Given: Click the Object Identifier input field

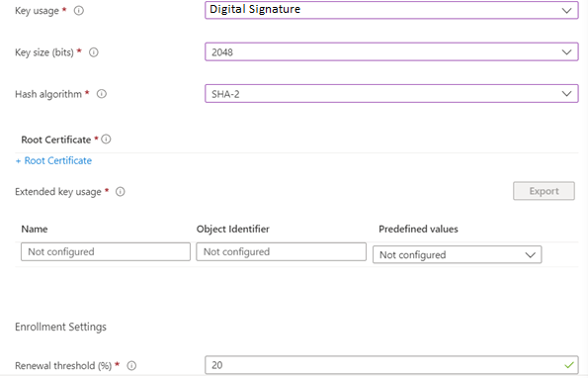Looking at the screenshot, I should point(282,251).
